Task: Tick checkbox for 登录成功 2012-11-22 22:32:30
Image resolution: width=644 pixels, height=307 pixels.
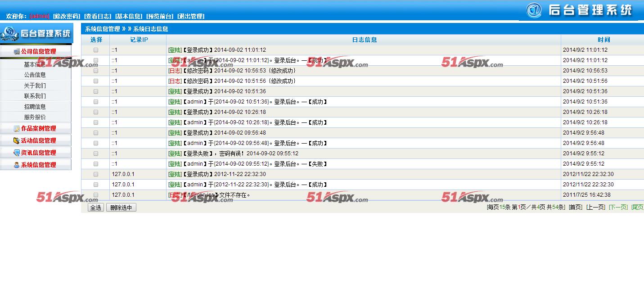Action: 96,174
